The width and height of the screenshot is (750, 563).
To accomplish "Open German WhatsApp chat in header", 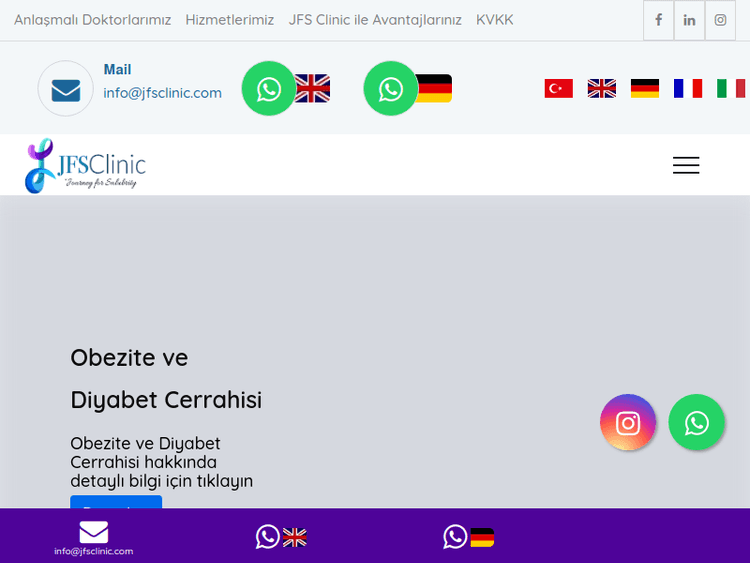I will (x=391, y=89).
